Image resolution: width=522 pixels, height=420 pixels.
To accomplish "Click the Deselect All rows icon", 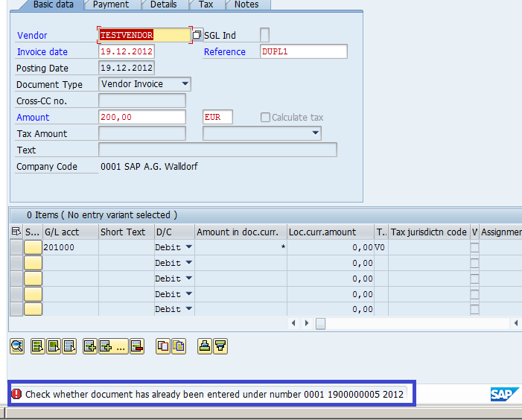I will pos(69,346).
